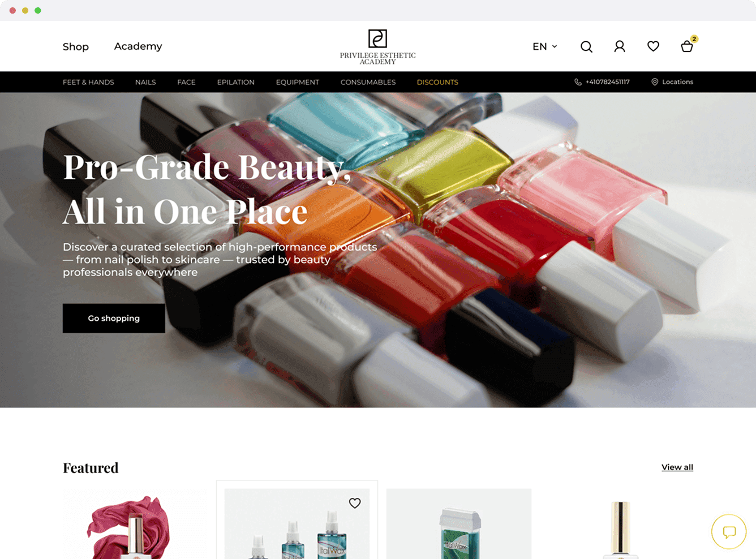Click the phone number +41078245117
Screen dimensions: 756x559
(x=602, y=82)
